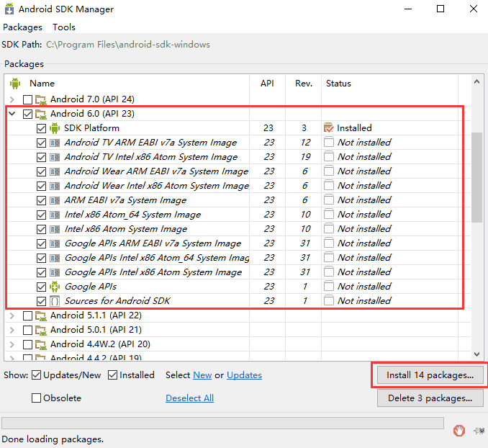Click the folder icon beside Android 4.4W.2 (API 20)

[x=41, y=344]
